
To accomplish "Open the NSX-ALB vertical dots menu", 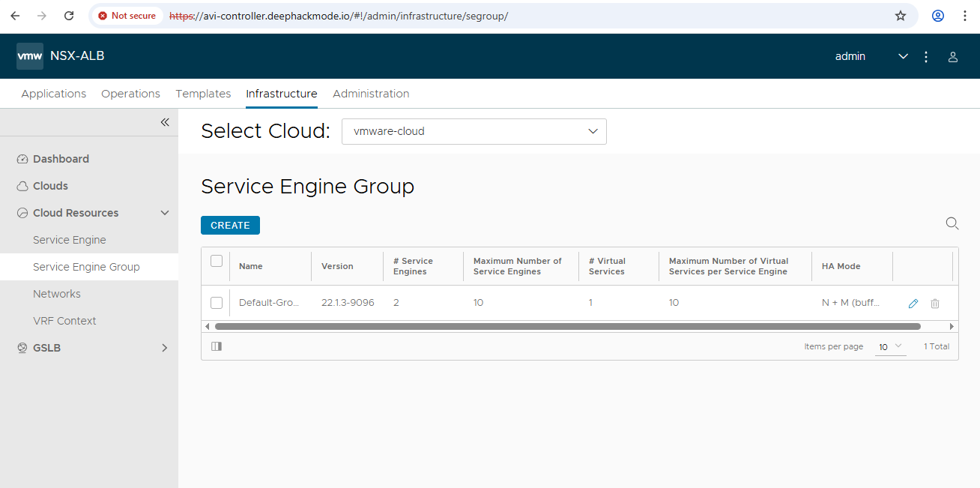I will (x=926, y=57).
